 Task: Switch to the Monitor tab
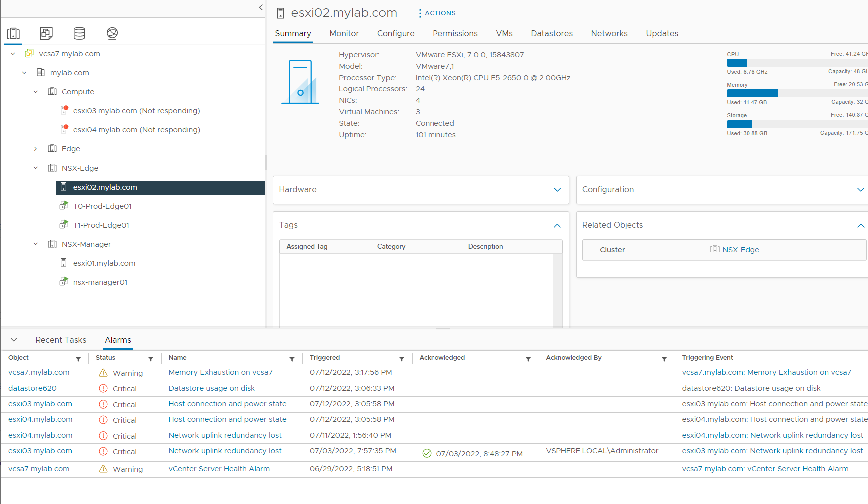tap(344, 33)
